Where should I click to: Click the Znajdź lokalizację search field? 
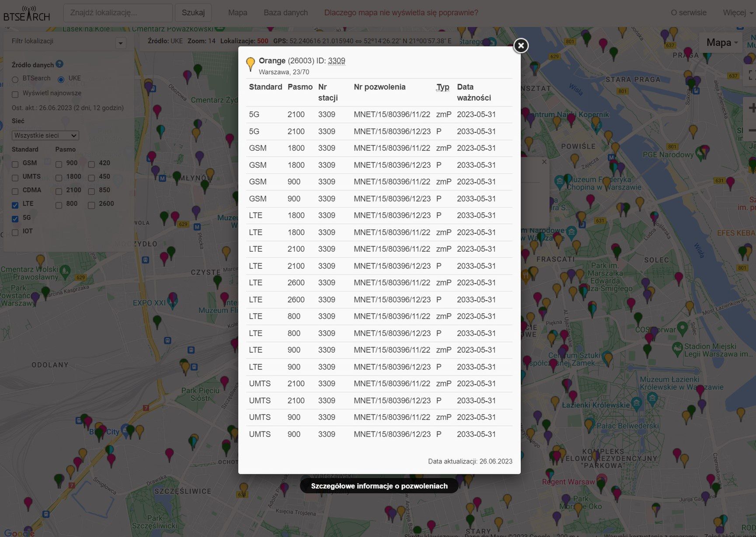point(118,13)
